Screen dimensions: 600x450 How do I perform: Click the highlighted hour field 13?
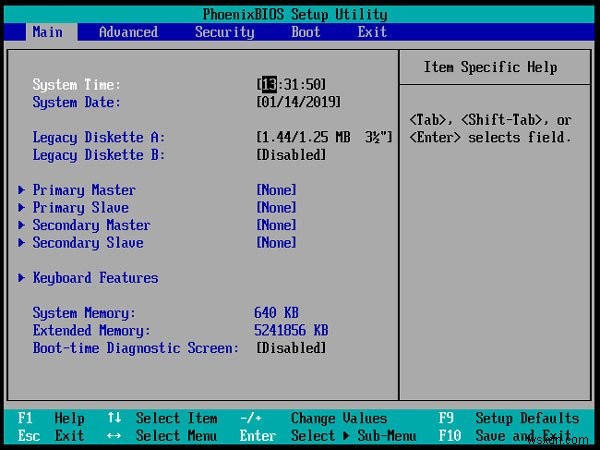tap(269, 85)
